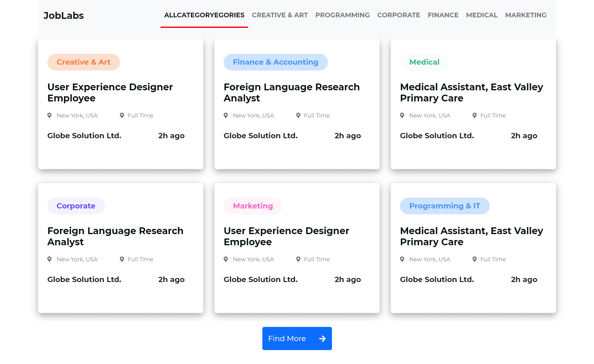Click the location pin on Medical Assistant card

click(x=402, y=115)
